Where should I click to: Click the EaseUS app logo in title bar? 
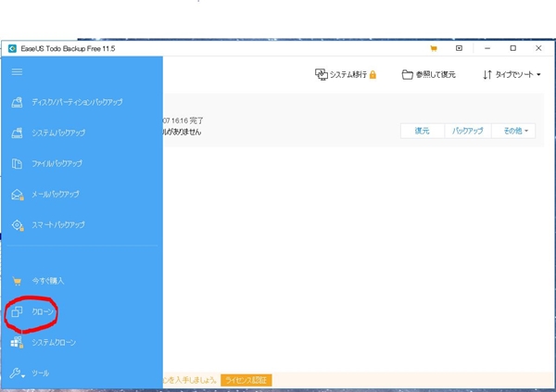pos(12,48)
